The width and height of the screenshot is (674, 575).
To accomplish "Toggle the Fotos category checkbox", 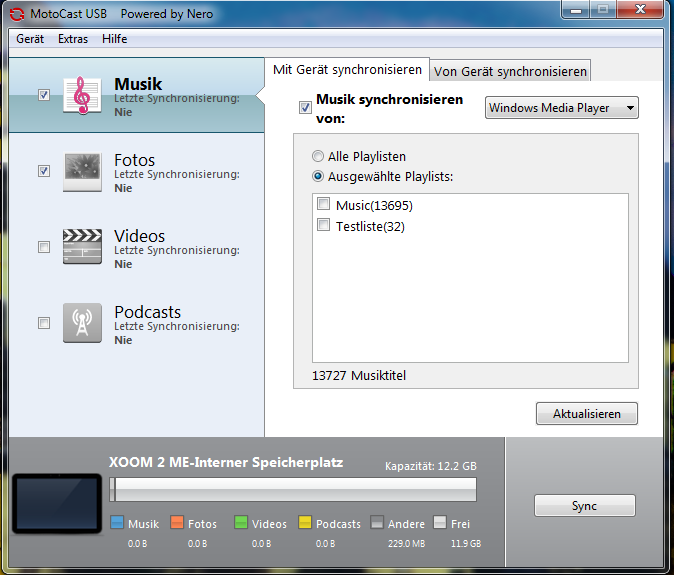I will pos(44,171).
